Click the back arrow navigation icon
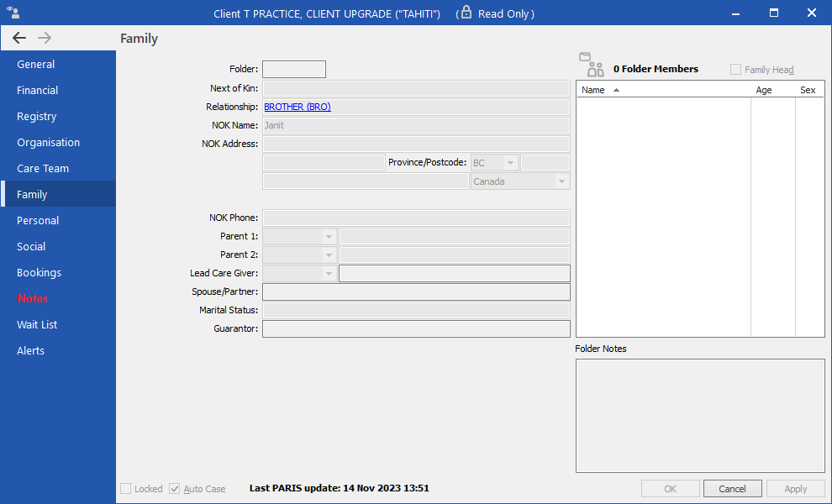Screen dimensions: 832x504 [19, 38]
